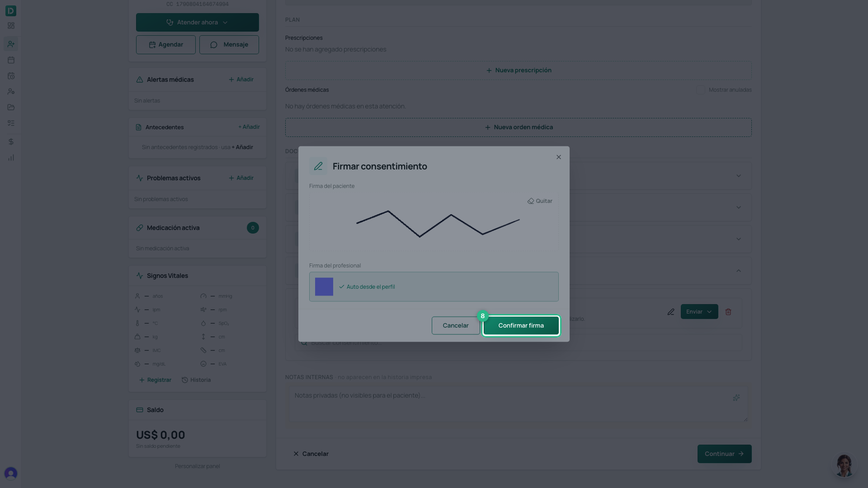868x488 pixels.
Task: Delete the consent using the red trash icon
Action: click(x=728, y=312)
